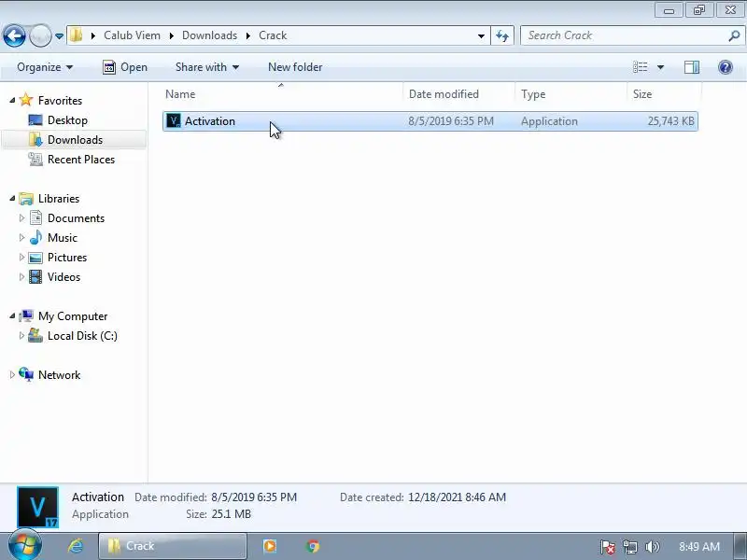The image size is (747, 560).
Task: Expand the Network node arrow
Action: [x=12, y=375]
